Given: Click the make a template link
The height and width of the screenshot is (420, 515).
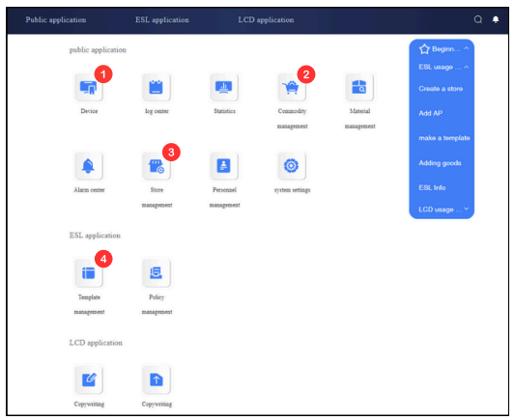Looking at the screenshot, I should [444, 138].
